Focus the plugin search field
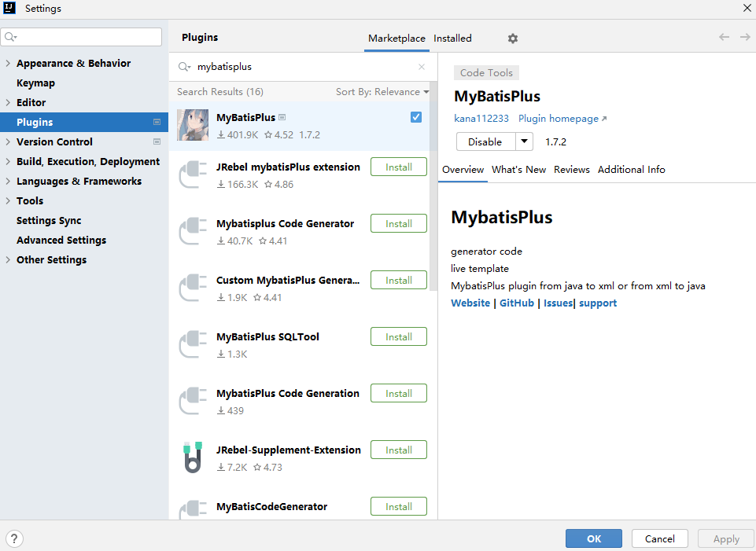The width and height of the screenshot is (756, 551). click(304, 67)
